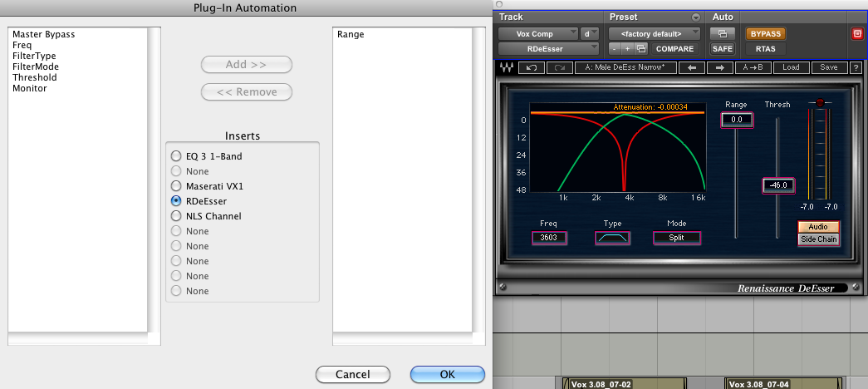Viewport: 868px width, 389px height.
Task: Select the next preset with the plus button
Action: point(628,49)
